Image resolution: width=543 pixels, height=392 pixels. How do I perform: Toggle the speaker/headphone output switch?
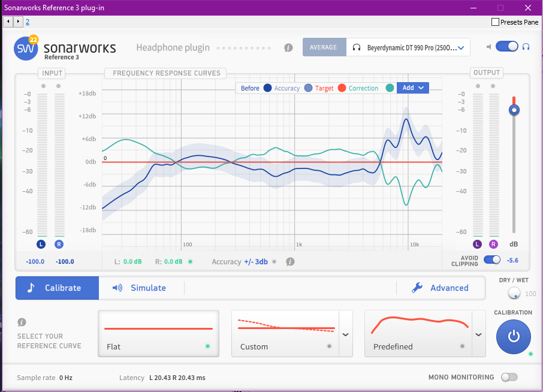click(x=506, y=46)
